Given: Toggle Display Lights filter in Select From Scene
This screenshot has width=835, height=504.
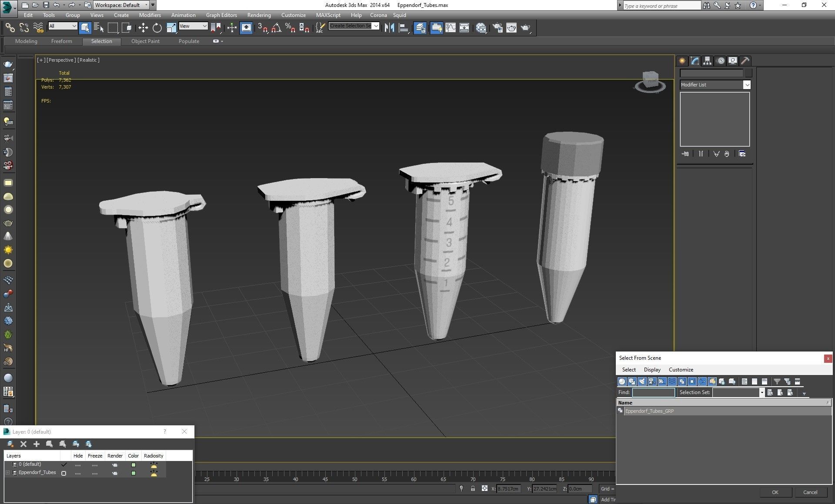Looking at the screenshot, I should click(x=642, y=381).
